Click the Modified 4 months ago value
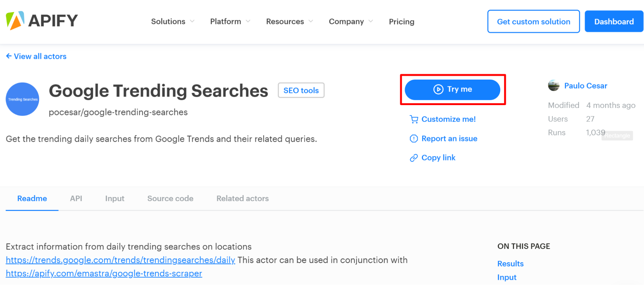644x285 pixels. [611, 105]
